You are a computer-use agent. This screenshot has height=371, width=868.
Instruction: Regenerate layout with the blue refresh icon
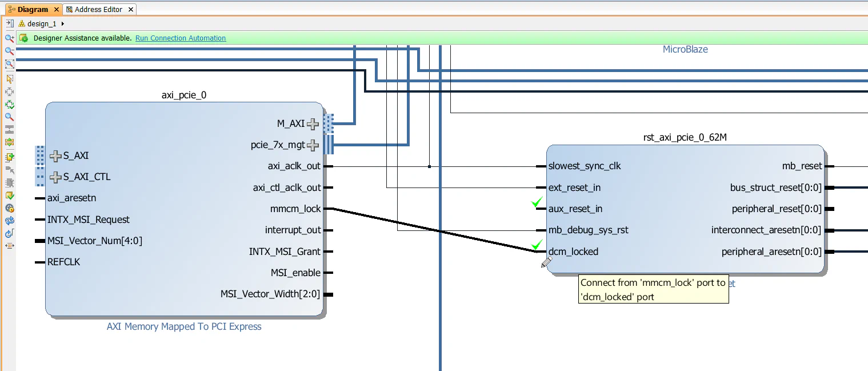pos(9,220)
